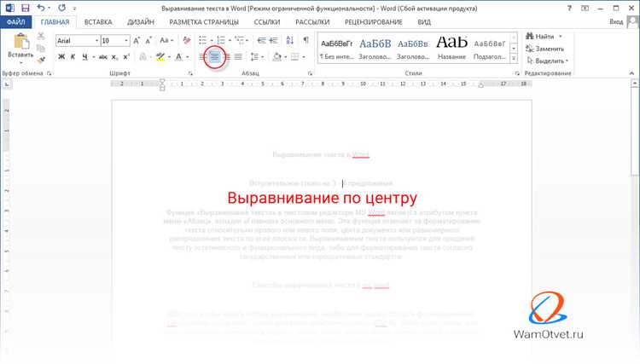Click the Вставить paste clipboard icon
The height and width of the screenshot is (364, 640).
click(20, 43)
